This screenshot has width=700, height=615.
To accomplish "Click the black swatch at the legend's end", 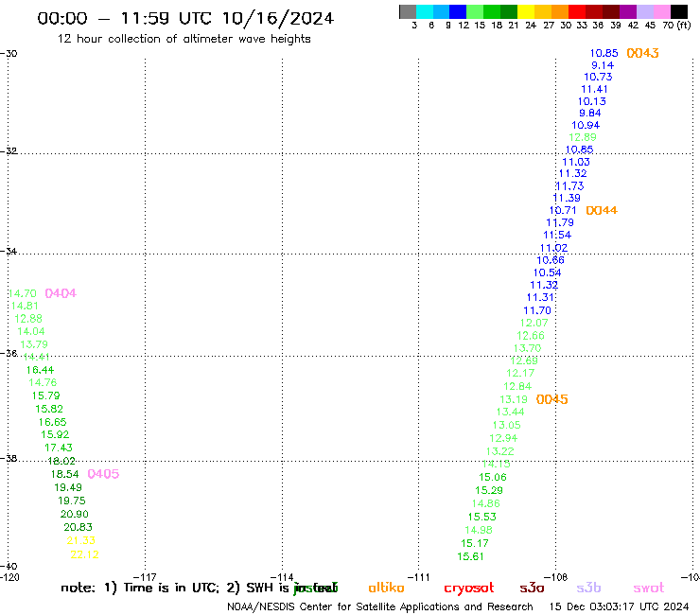I will 679,11.
